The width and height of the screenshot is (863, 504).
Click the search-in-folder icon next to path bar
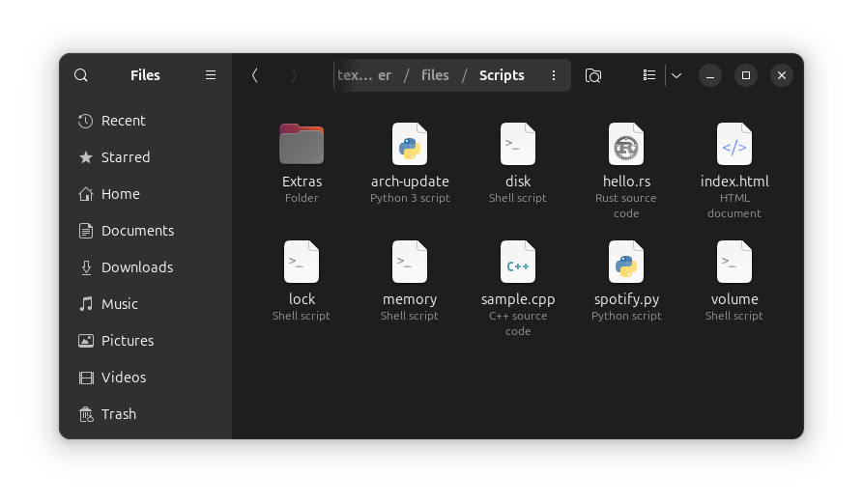click(593, 75)
